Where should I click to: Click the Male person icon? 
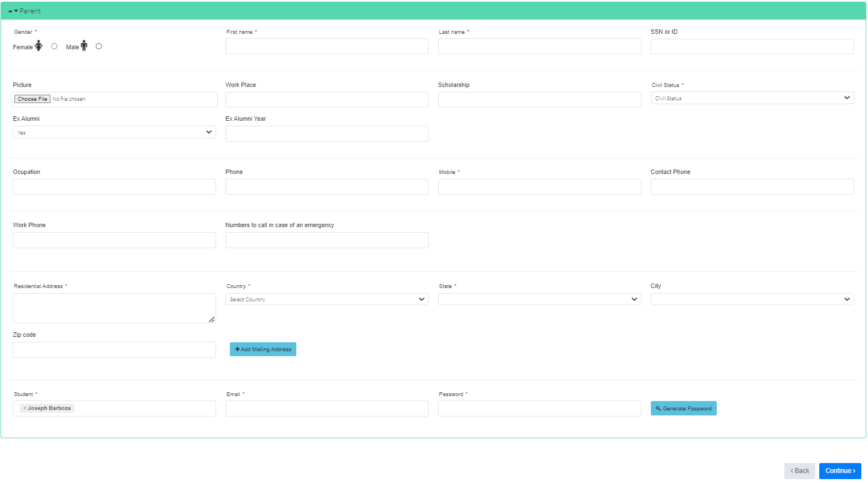84,46
